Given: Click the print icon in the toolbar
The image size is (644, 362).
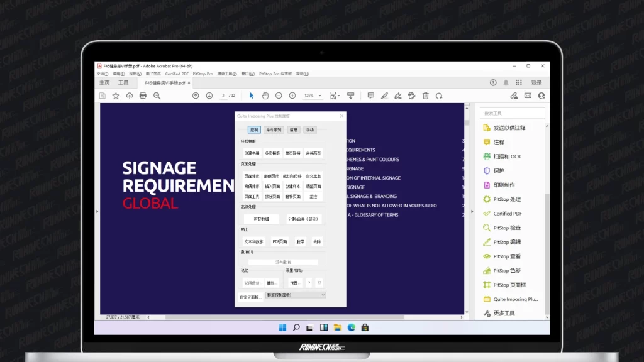Looking at the screenshot, I should [x=143, y=96].
